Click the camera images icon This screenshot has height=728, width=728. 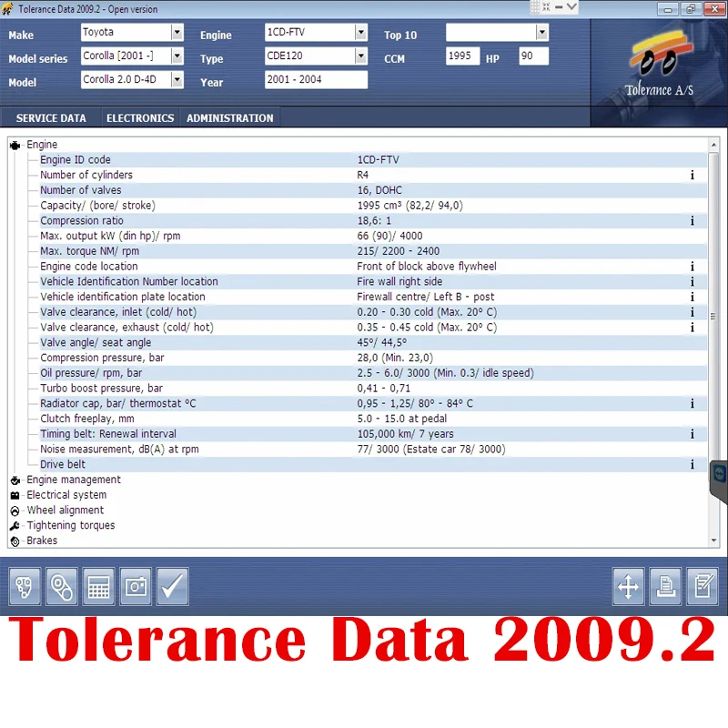(136, 586)
